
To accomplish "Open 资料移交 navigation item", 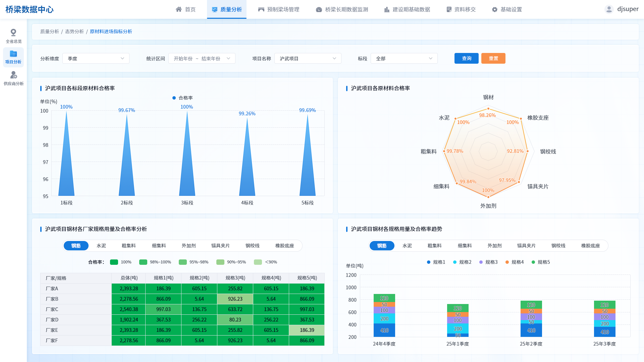I will tap(461, 9).
